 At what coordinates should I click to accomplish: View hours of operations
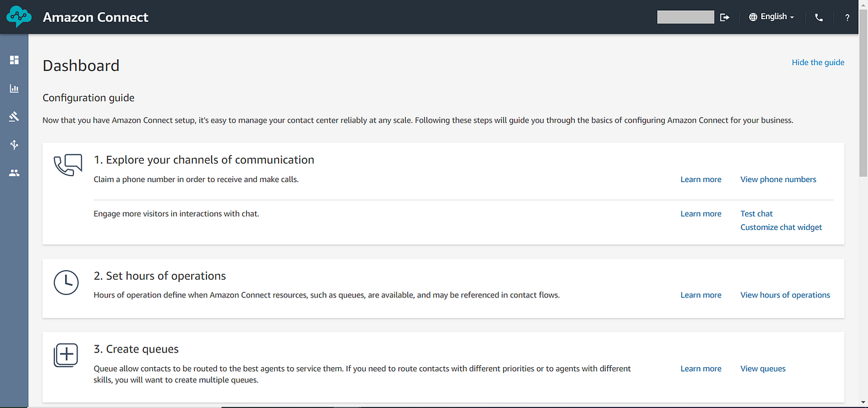click(x=785, y=294)
